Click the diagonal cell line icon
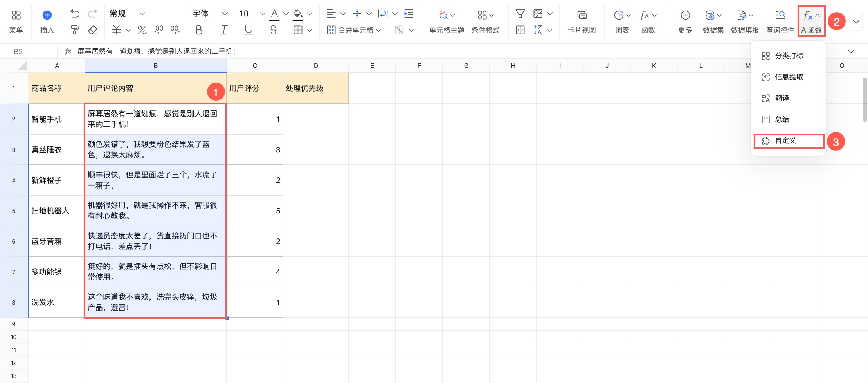 click(x=399, y=30)
